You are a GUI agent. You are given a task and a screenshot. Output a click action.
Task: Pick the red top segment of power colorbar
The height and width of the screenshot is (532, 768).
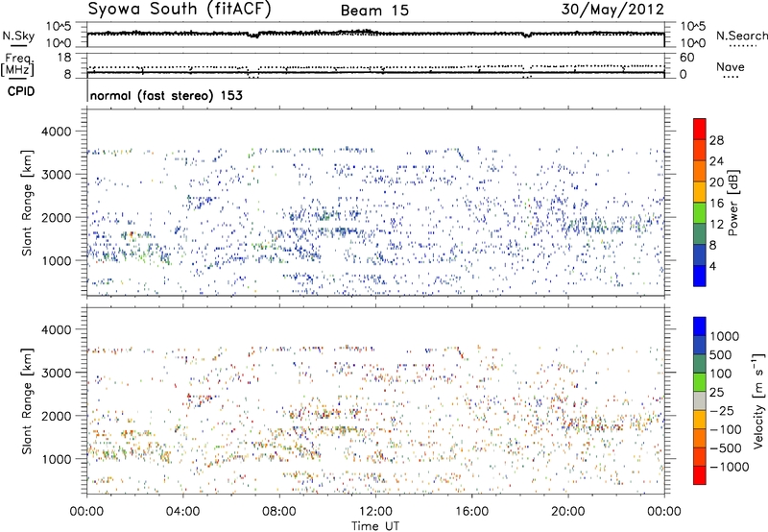[700, 129]
